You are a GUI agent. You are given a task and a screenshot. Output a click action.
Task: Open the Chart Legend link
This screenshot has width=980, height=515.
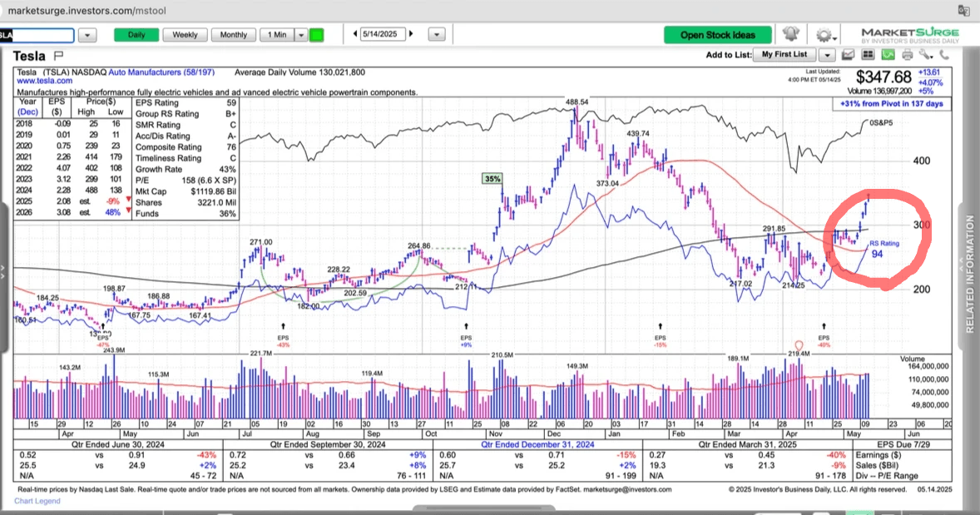click(x=37, y=501)
